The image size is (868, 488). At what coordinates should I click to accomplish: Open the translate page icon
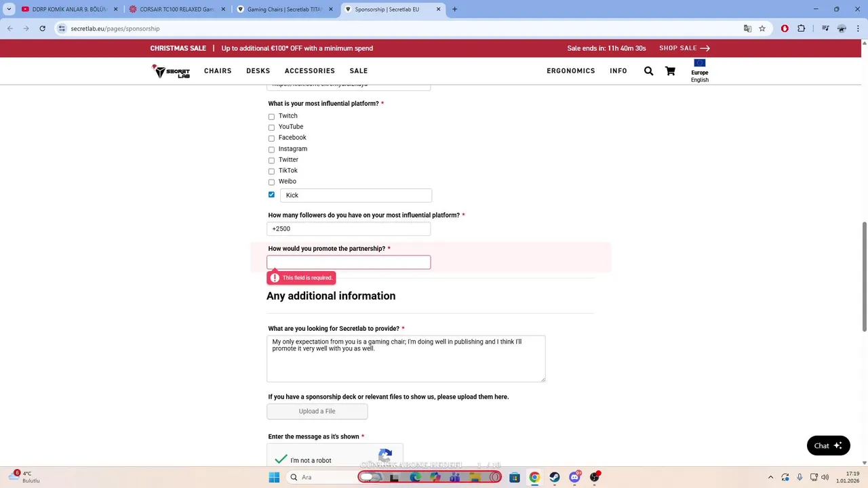coord(747,28)
